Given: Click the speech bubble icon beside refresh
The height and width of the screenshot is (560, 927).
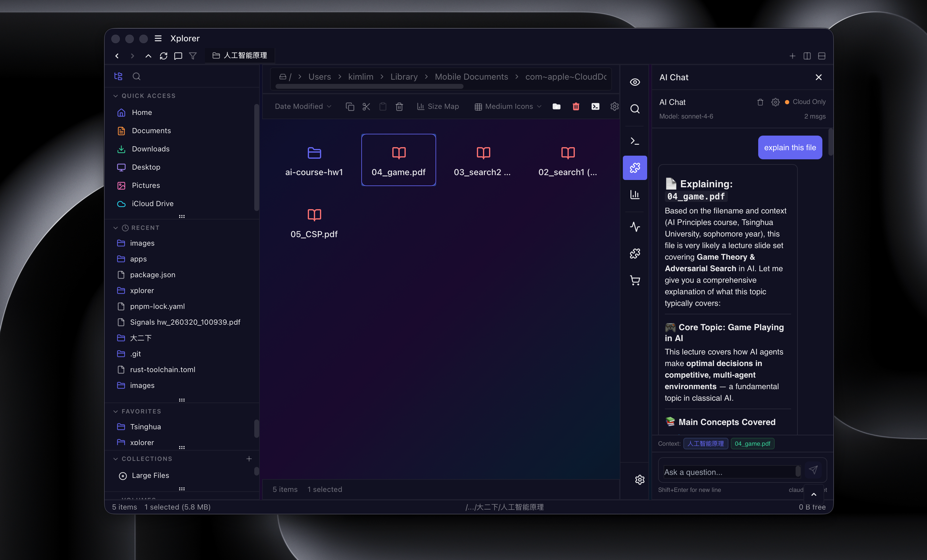Looking at the screenshot, I should (x=178, y=56).
